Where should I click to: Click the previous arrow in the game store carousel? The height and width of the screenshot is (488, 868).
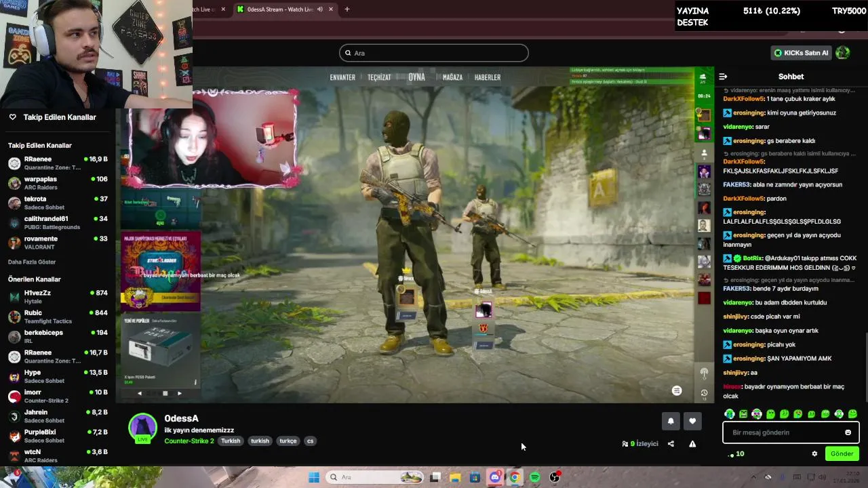(140, 393)
